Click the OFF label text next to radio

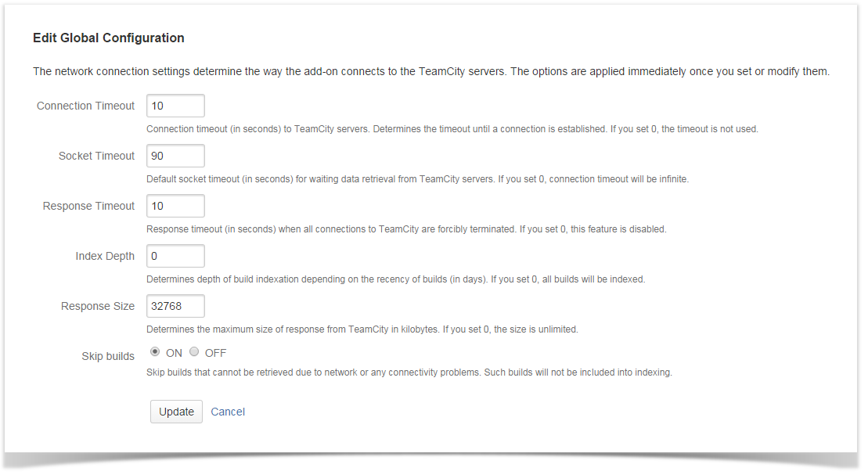(x=215, y=353)
